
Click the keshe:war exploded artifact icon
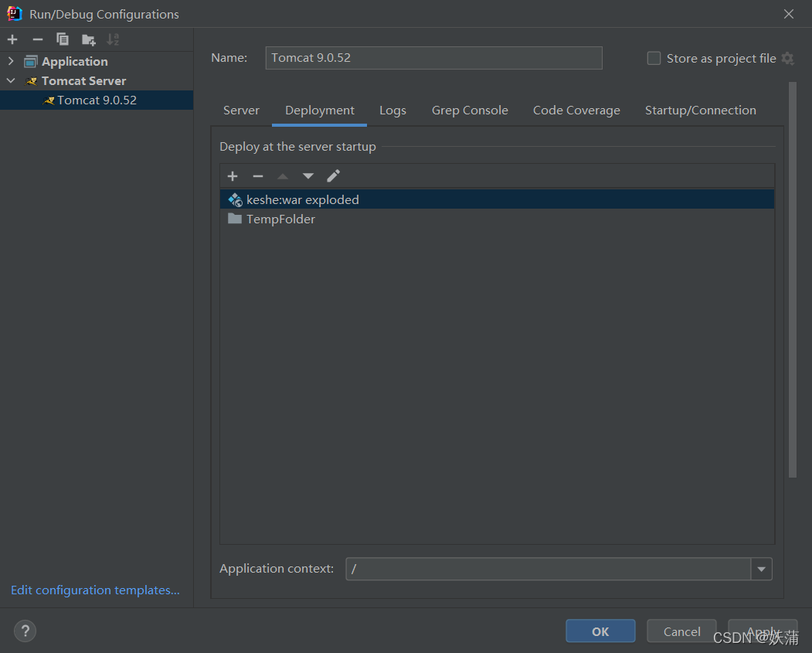[235, 200]
